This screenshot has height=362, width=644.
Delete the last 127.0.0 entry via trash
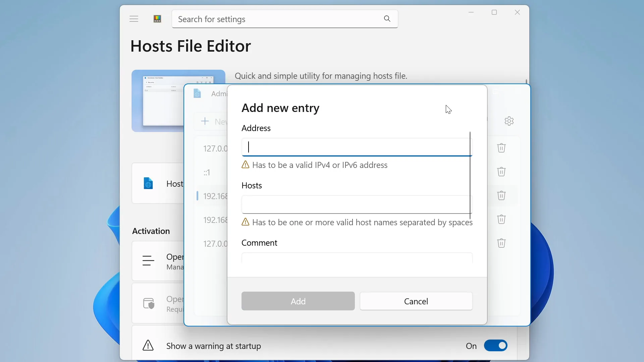click(x=501, y=243)
